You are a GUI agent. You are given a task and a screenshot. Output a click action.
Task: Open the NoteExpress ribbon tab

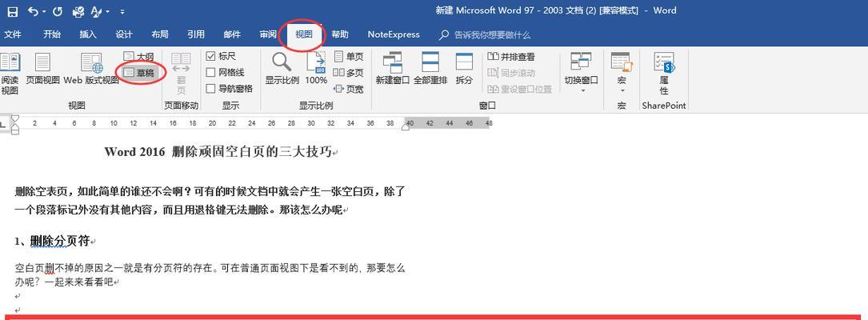pos(394,34)
